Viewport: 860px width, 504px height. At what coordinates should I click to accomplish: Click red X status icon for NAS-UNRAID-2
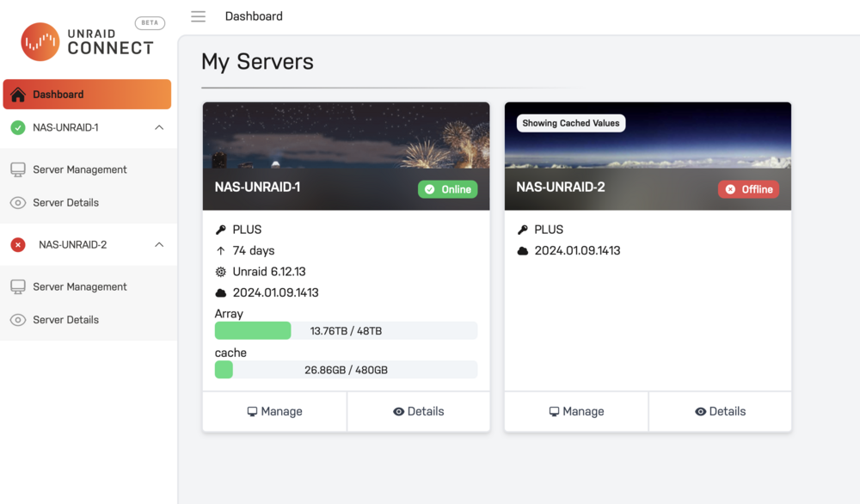(x=18, y=244)
